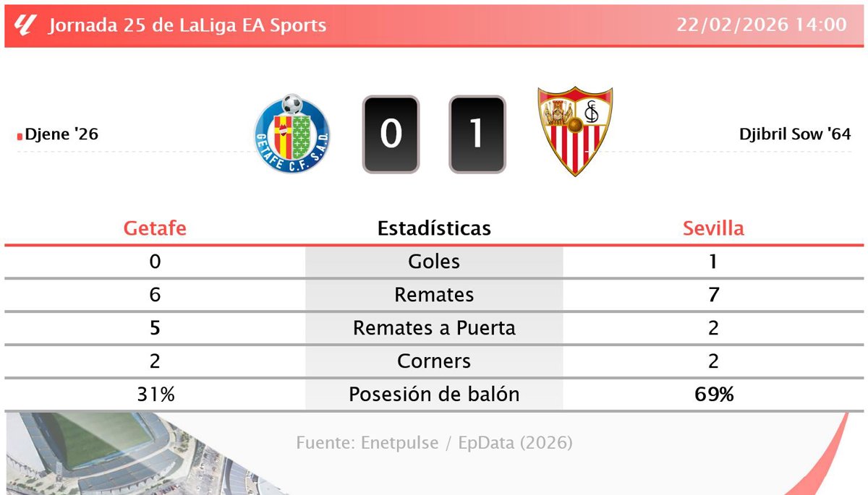The image size is (868, 495).
Task: Click the match date 22/02/2026 14:00
Action: [x=762, y=25]
